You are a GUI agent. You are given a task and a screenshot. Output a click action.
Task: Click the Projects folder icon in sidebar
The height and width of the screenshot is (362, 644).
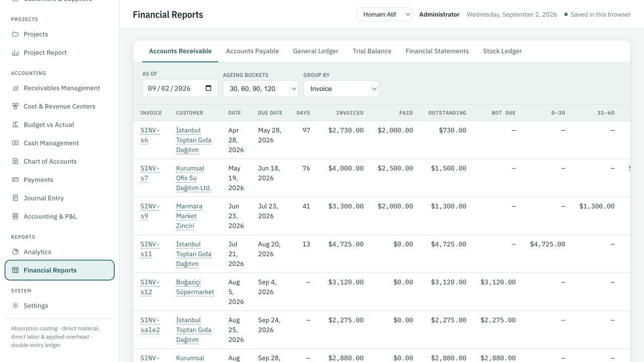[15, 34]
